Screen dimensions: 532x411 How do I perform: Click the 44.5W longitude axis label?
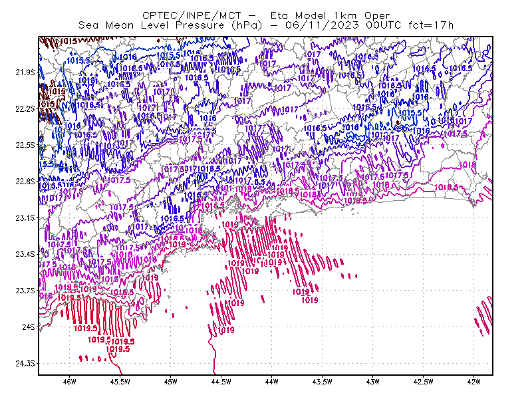tap(221, 382)
